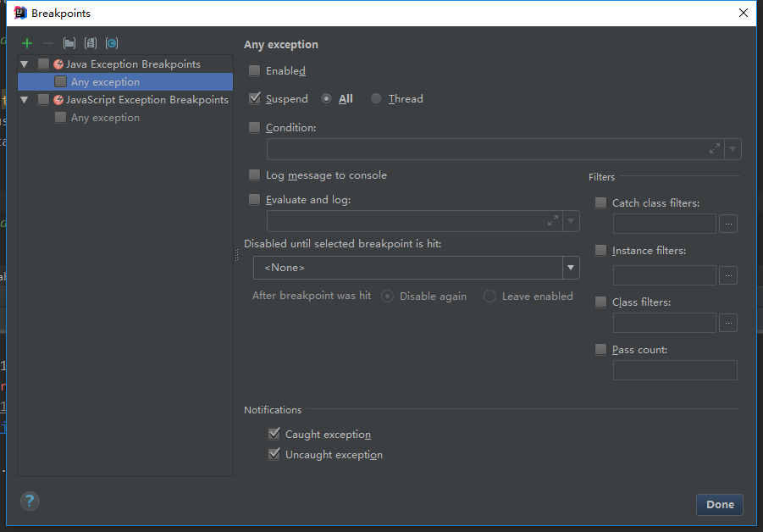This screenshot has width=763, height=532.
Task: Toggle Group by file icon
Action: 91,43
